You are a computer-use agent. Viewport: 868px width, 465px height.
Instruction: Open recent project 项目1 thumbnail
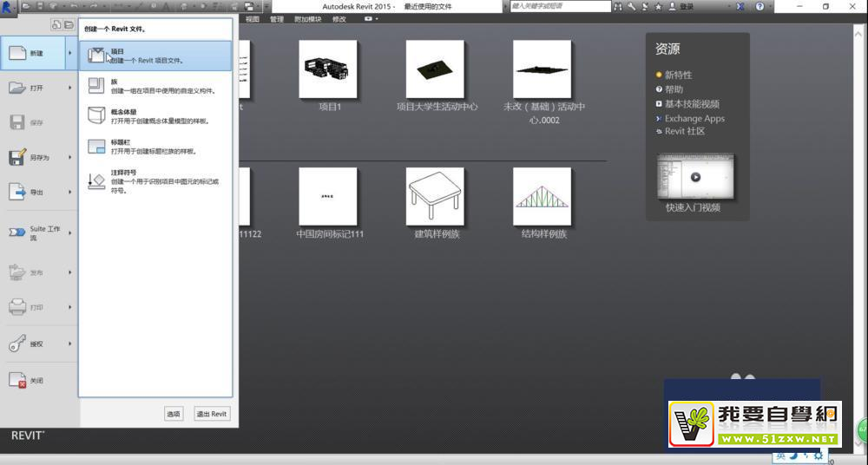[x=328, y=69]
